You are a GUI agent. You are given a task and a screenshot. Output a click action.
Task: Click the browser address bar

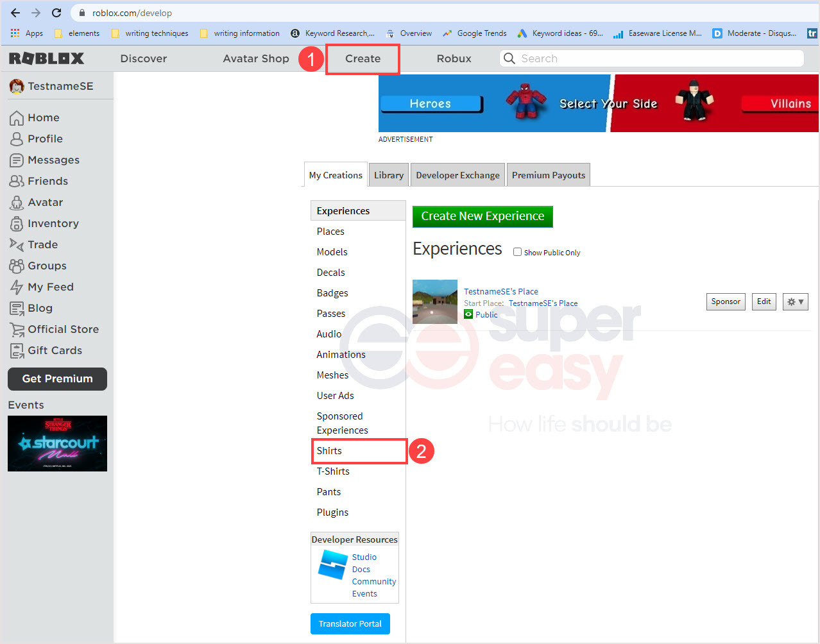point(443,13)
